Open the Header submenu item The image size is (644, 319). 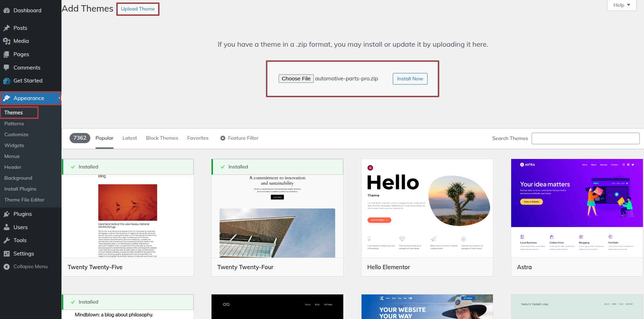coord(13,167)
